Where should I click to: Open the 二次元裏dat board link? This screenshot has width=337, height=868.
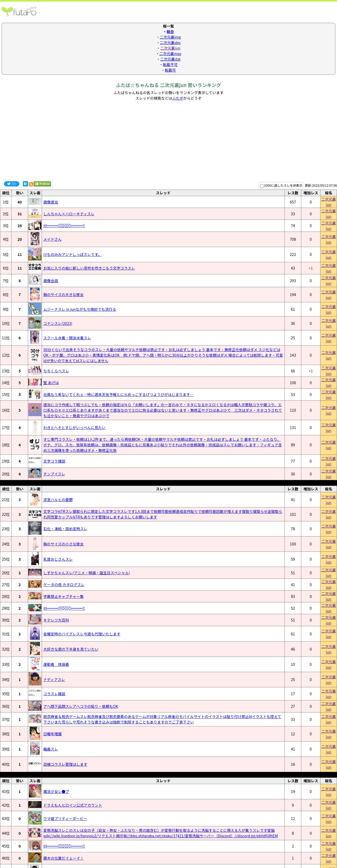point(170,59)
